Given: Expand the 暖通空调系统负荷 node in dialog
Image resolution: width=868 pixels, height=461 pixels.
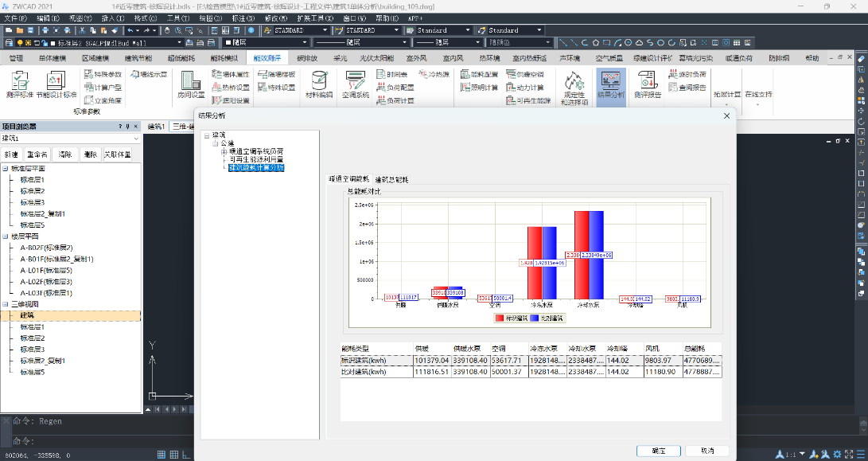Looking at the screenshot, I should (x=224, y=151).
